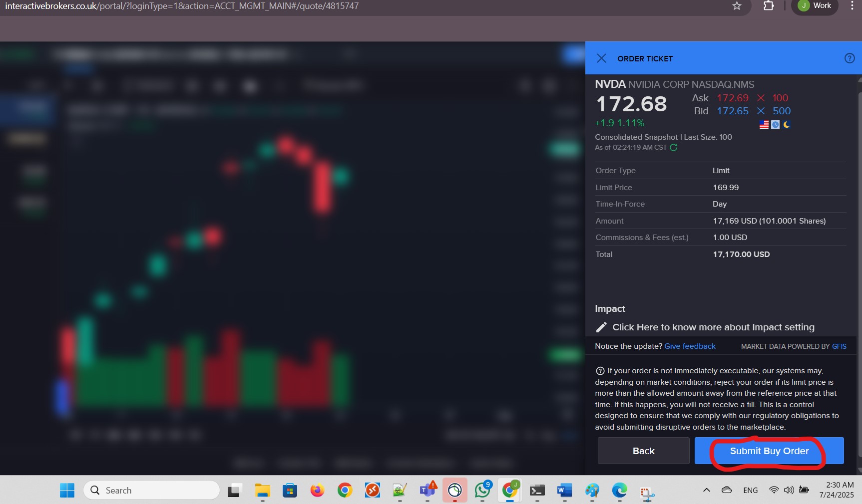Click the Amount value 17,169 USD

(x=769, y=221)
